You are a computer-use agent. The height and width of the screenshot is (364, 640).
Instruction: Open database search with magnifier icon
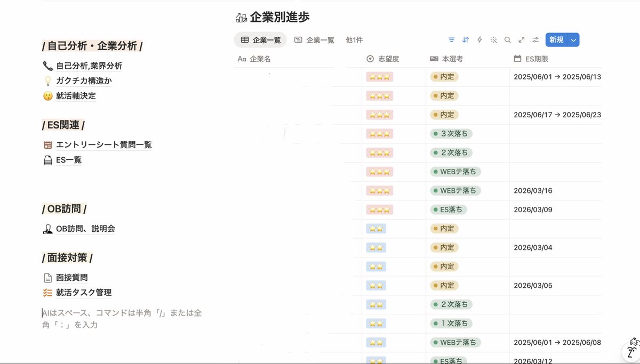tap(508, 40)
